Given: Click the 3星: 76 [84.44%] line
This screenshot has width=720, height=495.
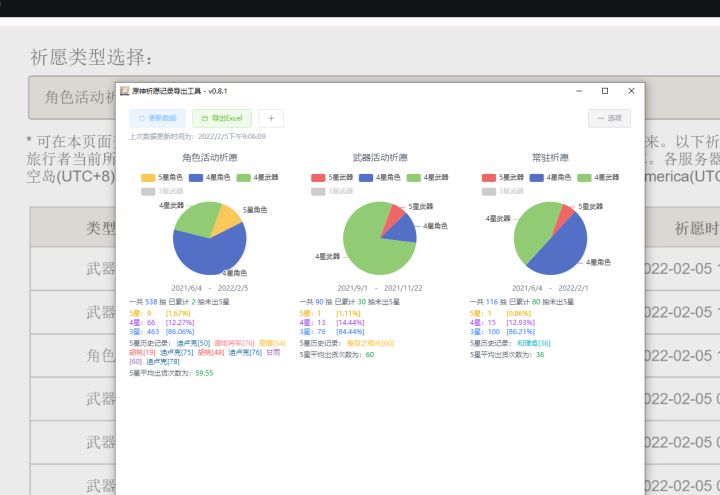Looking at the screenshot, I should click(x=332, y=332).
